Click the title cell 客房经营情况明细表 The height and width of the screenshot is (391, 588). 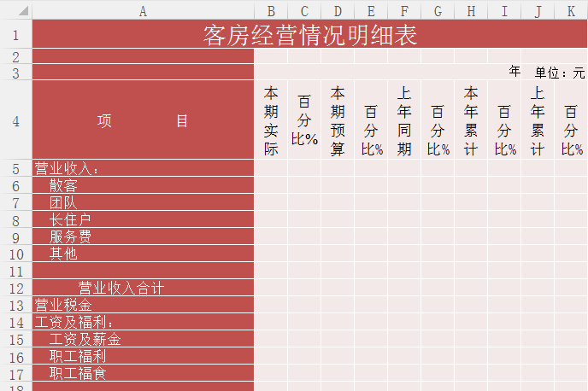(309, 35)
